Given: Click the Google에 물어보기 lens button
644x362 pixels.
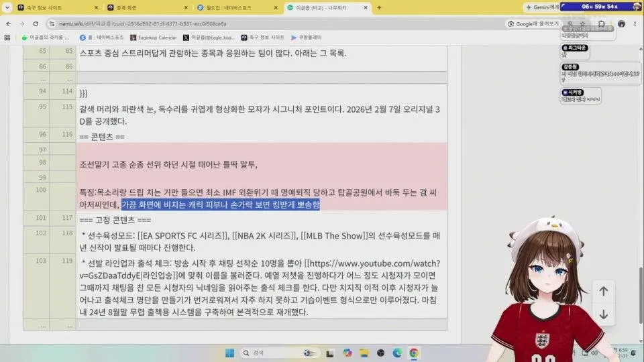Looking at the screenshot, I should point(533,24).
